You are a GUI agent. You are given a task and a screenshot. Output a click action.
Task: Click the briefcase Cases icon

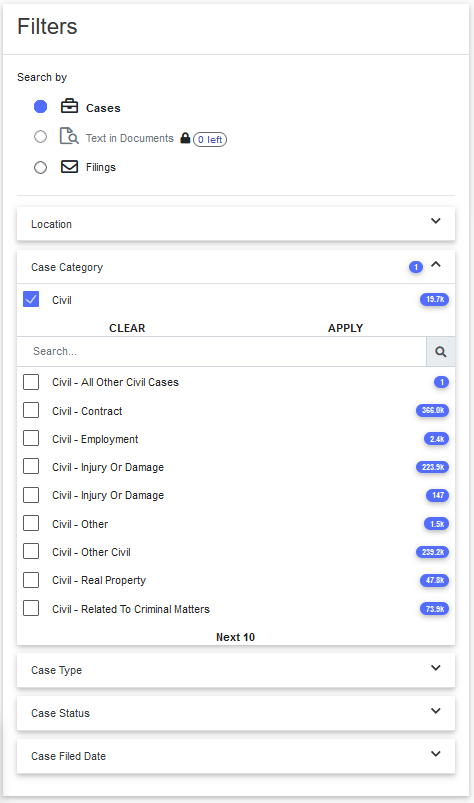click(x=70, y=106)
